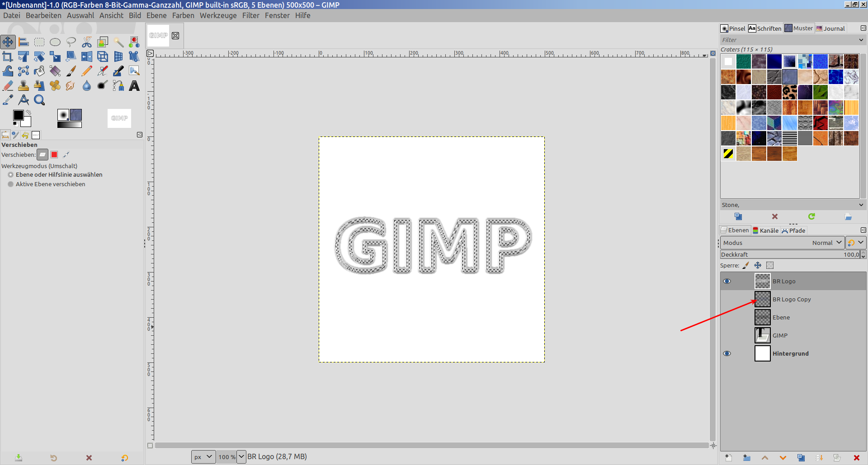This screenshot has height=465, width=868.
Task: Select the Clone stamp tool
Action: click(24, 85)
